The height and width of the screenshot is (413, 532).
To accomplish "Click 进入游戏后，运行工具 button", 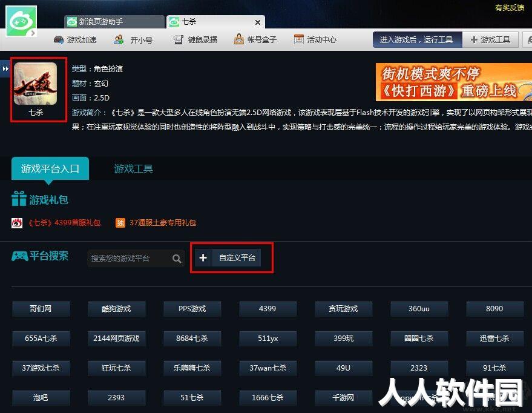I will click(418, 40).
